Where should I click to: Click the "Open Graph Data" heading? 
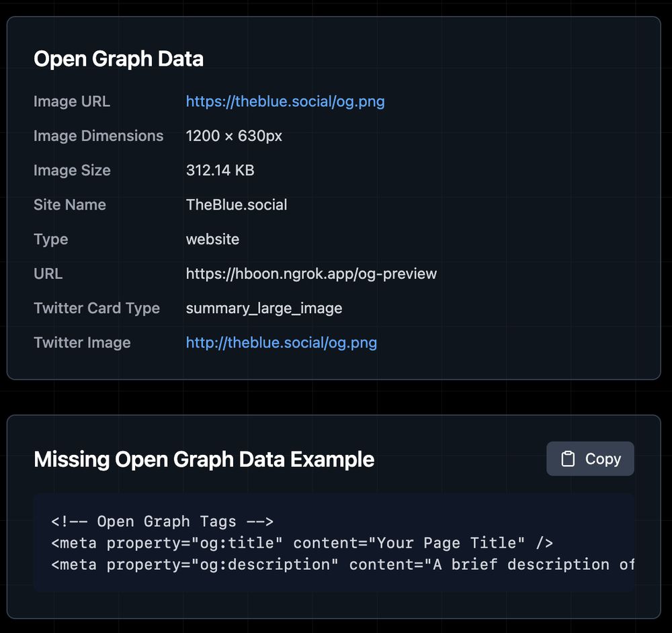pos(118,59)
